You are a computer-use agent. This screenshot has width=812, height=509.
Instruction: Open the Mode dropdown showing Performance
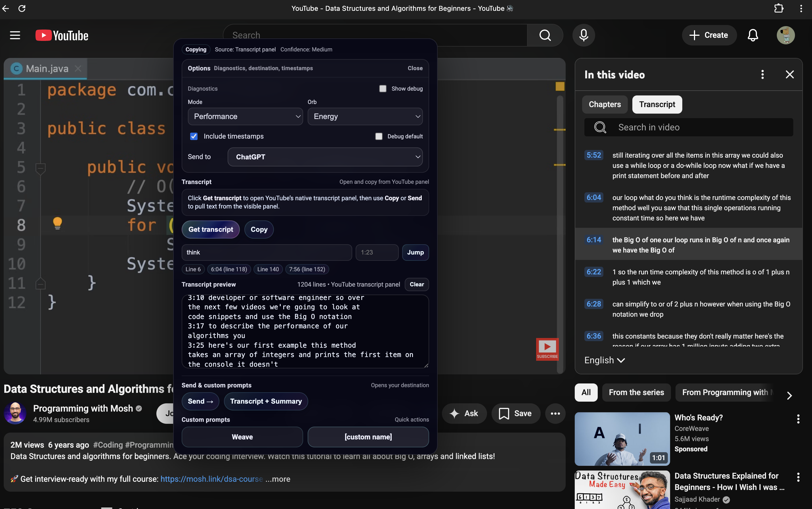(x=245, y=116)
